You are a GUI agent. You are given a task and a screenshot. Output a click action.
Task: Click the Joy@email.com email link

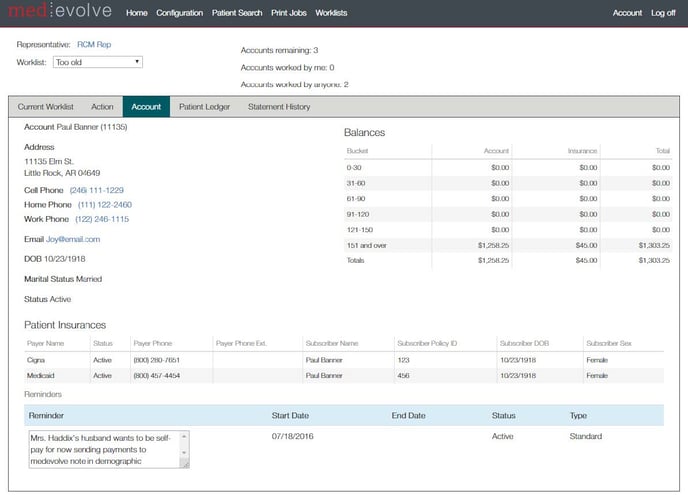[x=73, y=240]
